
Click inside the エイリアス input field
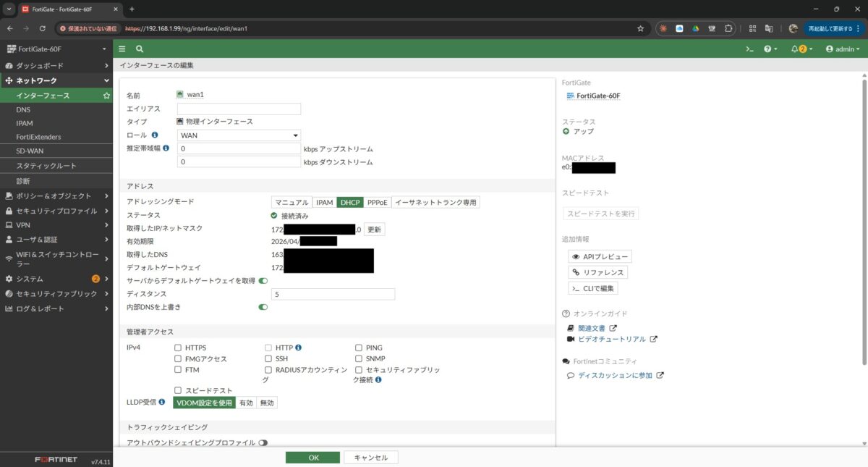[x=239, y=109]
